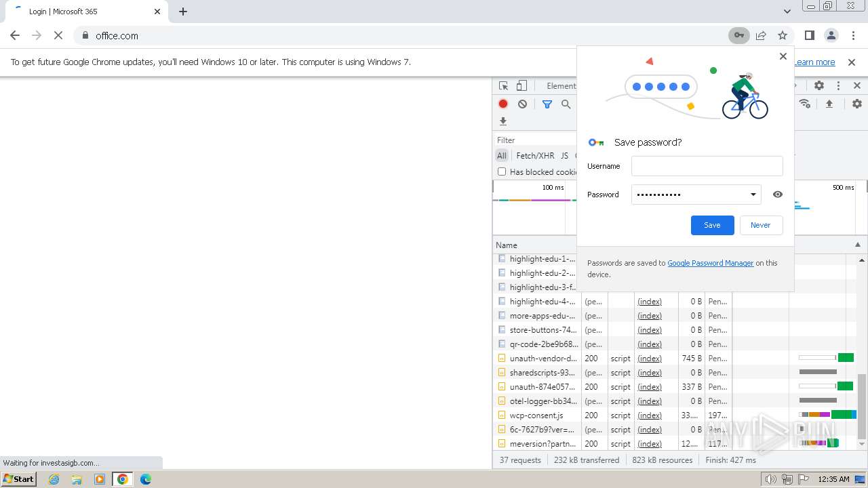This screenshot has height=488, width=868.
Task: Select the Login | Microsoft 365 tab
Action: point(86,12)
